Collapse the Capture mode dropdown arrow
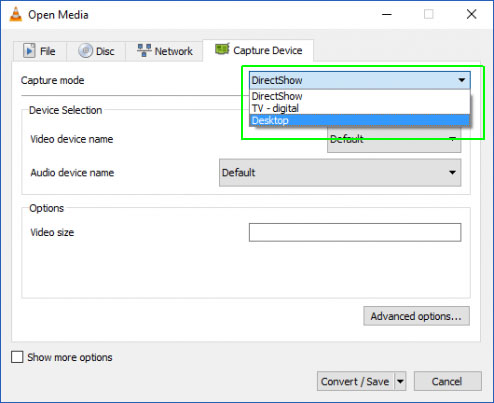 [x=462, y=80]
